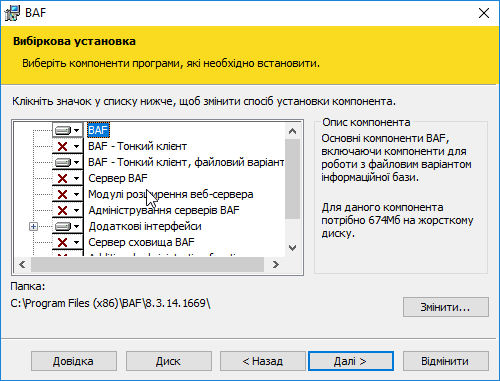Click the vertical scrollbar thumb of component list
Screen dimensions: 500x381
click(293, 179)
